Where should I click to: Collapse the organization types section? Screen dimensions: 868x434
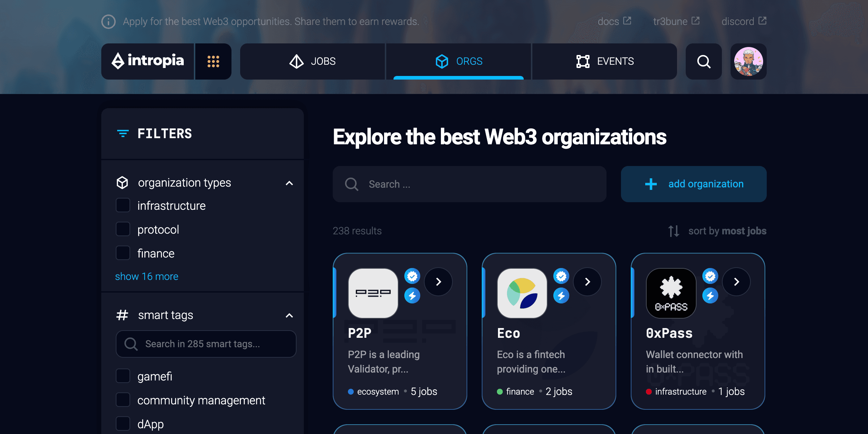(289, 183)
